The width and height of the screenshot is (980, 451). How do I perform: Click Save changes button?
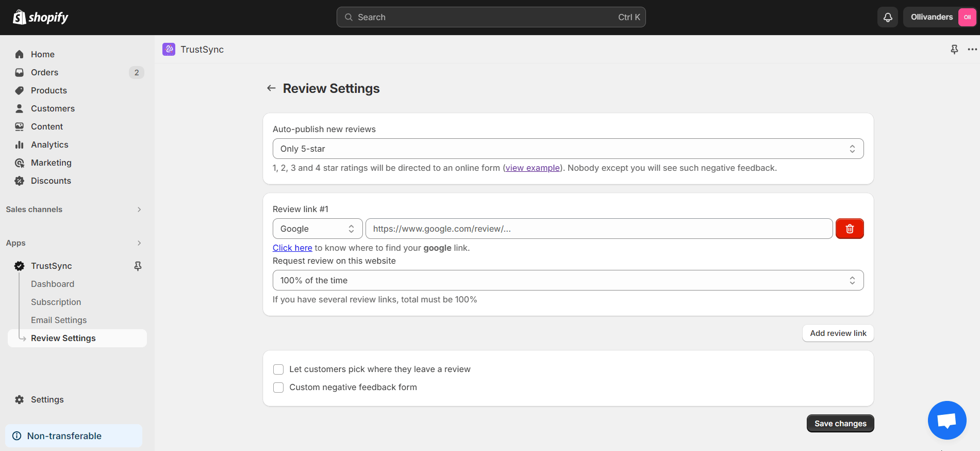[x=840, y=424]
